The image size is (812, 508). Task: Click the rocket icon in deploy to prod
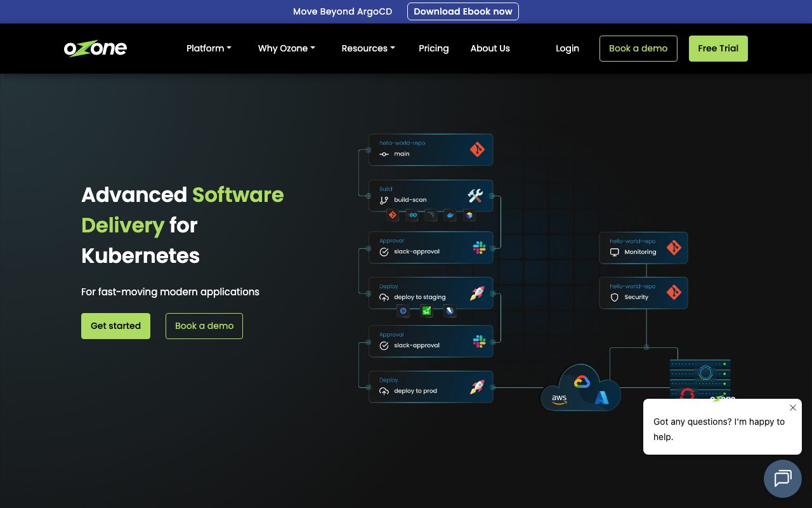[x=477, y=387]
